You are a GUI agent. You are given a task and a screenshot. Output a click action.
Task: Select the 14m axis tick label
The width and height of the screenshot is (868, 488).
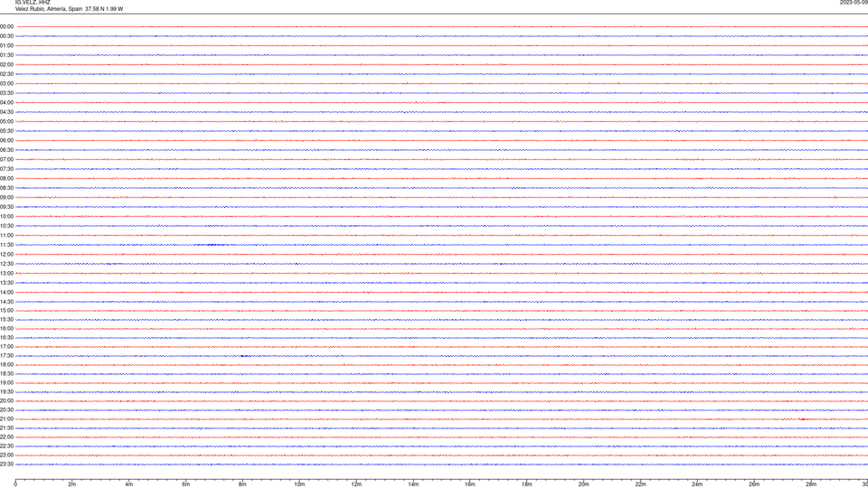coord(413,484)
